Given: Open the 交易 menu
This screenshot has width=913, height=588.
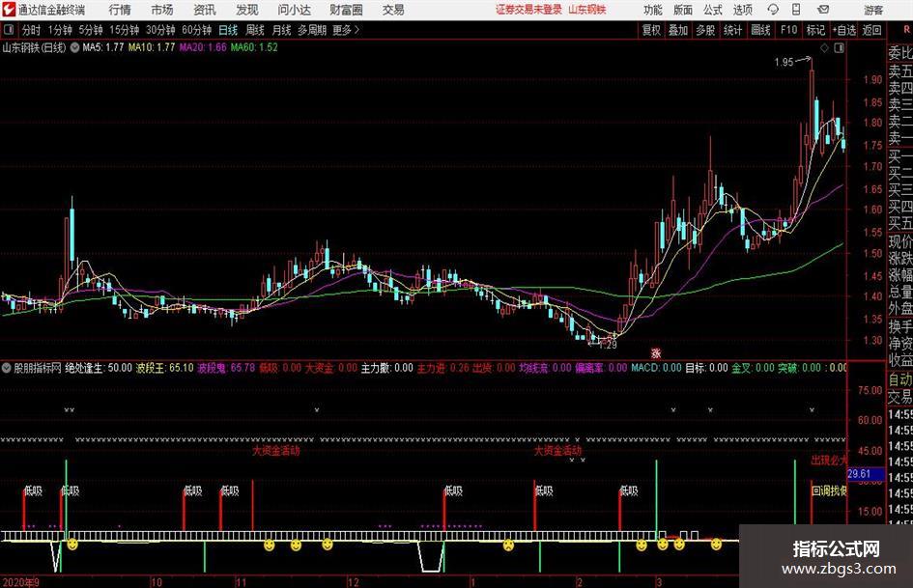Looking at the screenshot, I should click(x=393, y=10).
